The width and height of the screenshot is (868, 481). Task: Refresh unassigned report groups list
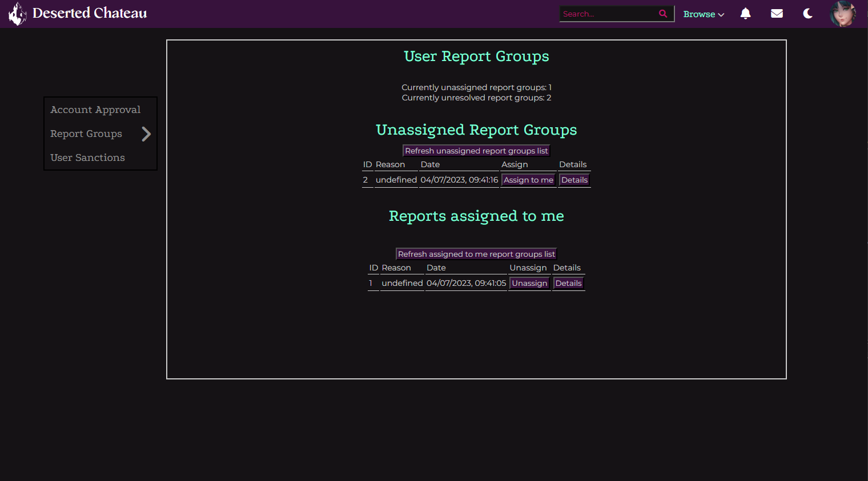(476, 151)
